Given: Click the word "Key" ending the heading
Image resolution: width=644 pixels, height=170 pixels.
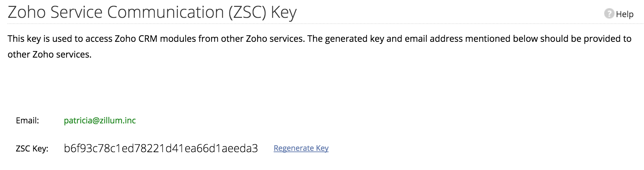Looking at the screenshot, I should (284, 12).
